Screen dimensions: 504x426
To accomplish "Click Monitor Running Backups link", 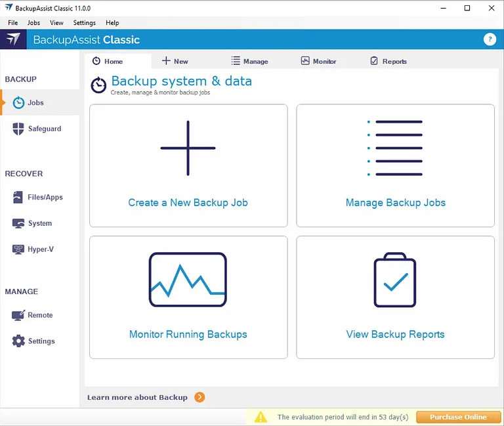I will click(188, 334).
